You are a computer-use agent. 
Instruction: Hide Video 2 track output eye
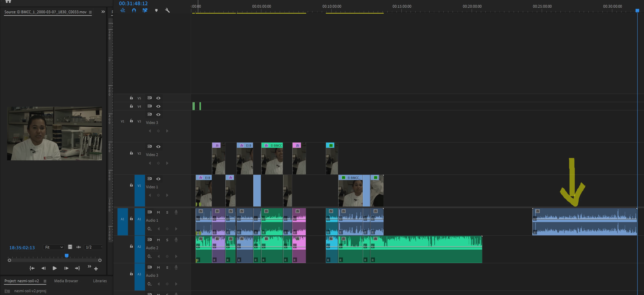coord(158,147)
